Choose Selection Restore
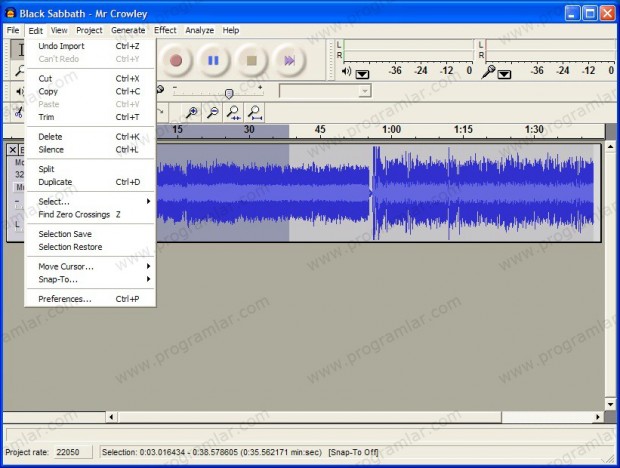Screen dimensions: 620x468 coord(91,247)
